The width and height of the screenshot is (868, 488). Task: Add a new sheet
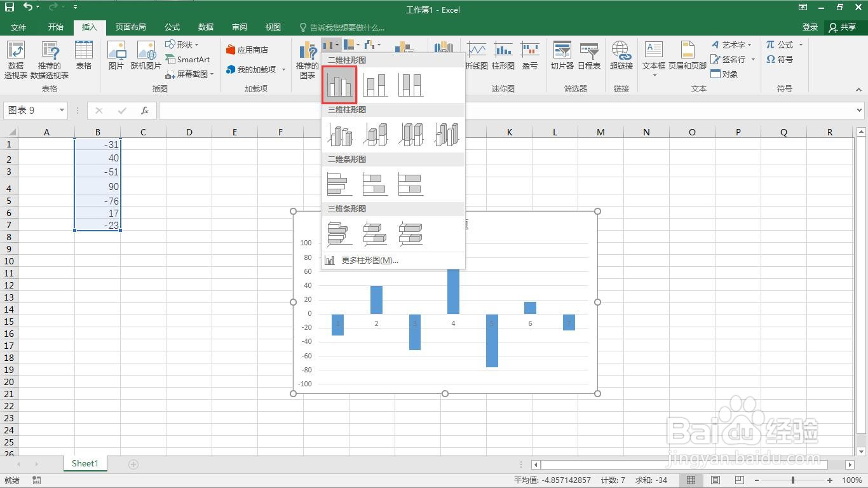coord(133,464)
